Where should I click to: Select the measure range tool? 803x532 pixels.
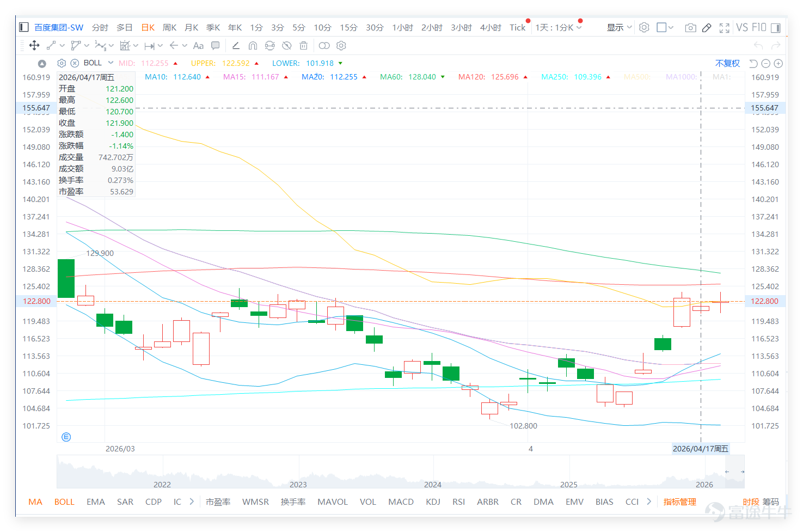149,46
